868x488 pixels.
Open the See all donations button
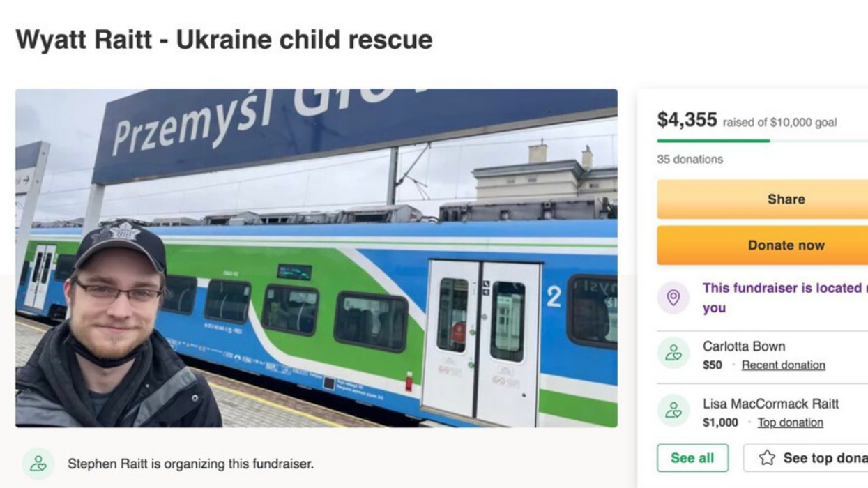(x=692, y=458)
